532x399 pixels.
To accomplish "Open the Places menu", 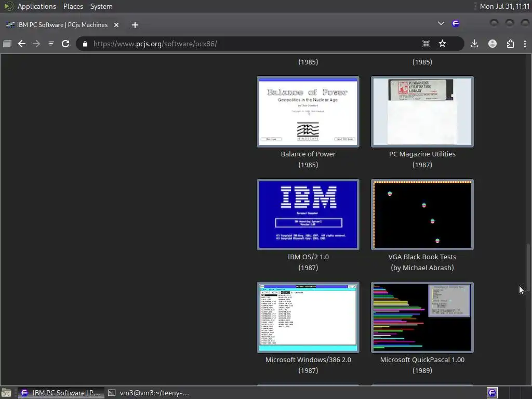I will 73,6.
